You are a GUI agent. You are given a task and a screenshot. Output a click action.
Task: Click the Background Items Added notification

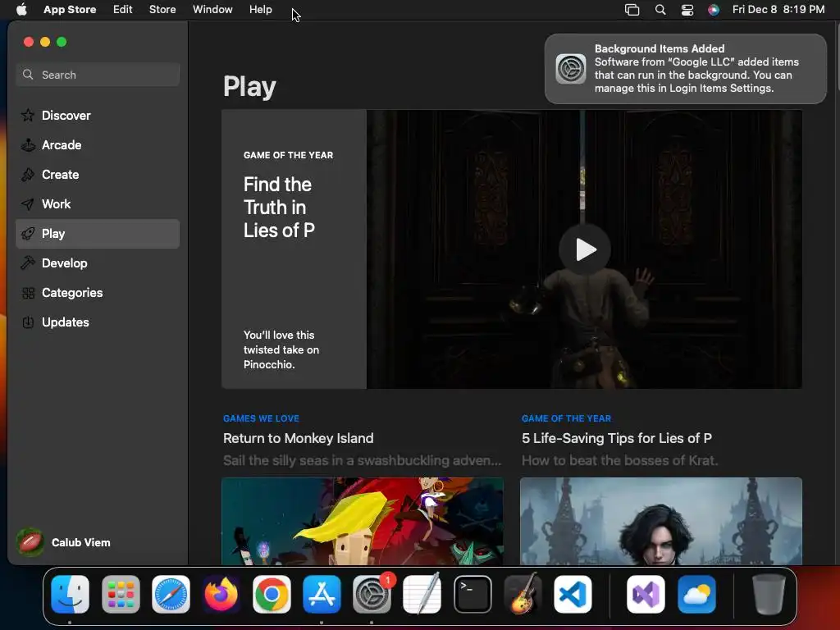tap(685, 69)
